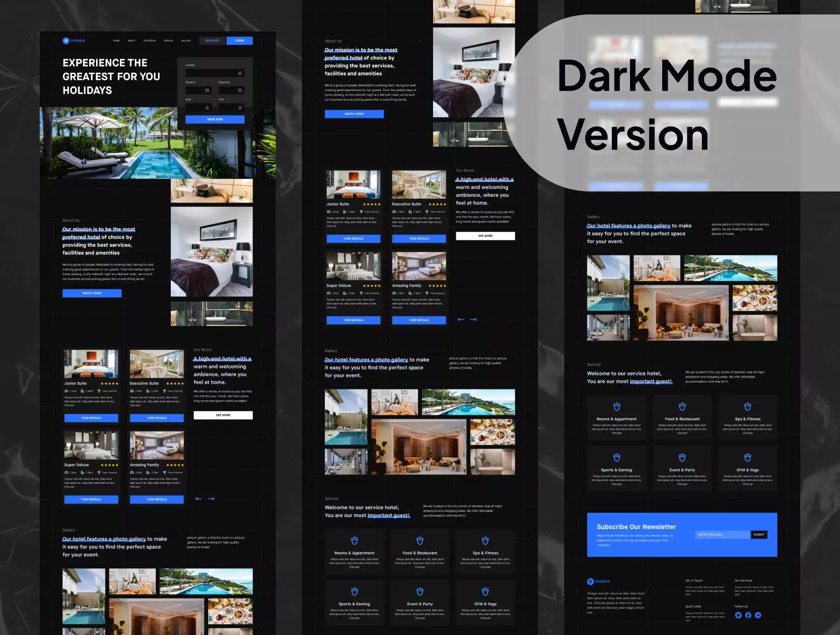Open the ABOUT nav item
Screen dimensions: 840x635
point(132,41)
